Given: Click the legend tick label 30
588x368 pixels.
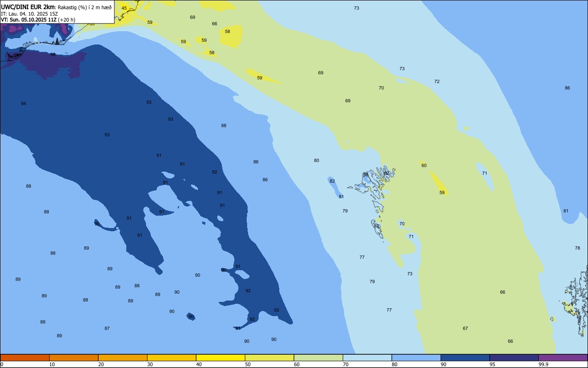Looking at the screenshot, I should click(150, 364).
